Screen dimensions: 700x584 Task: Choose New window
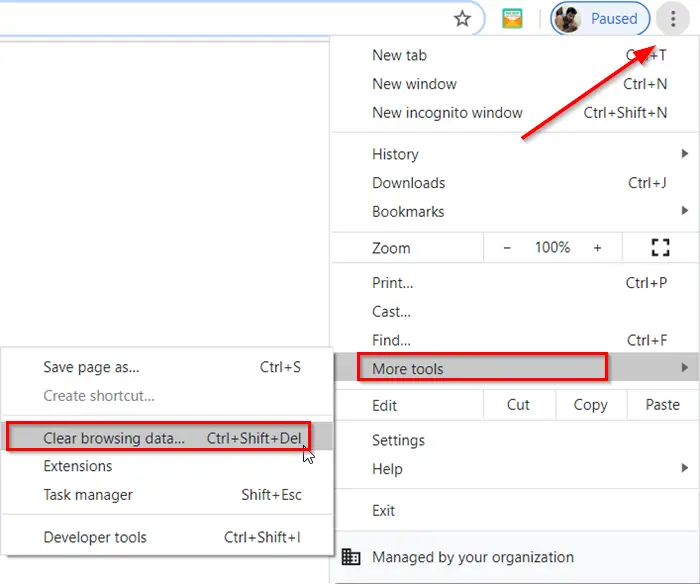pos(516,84)
